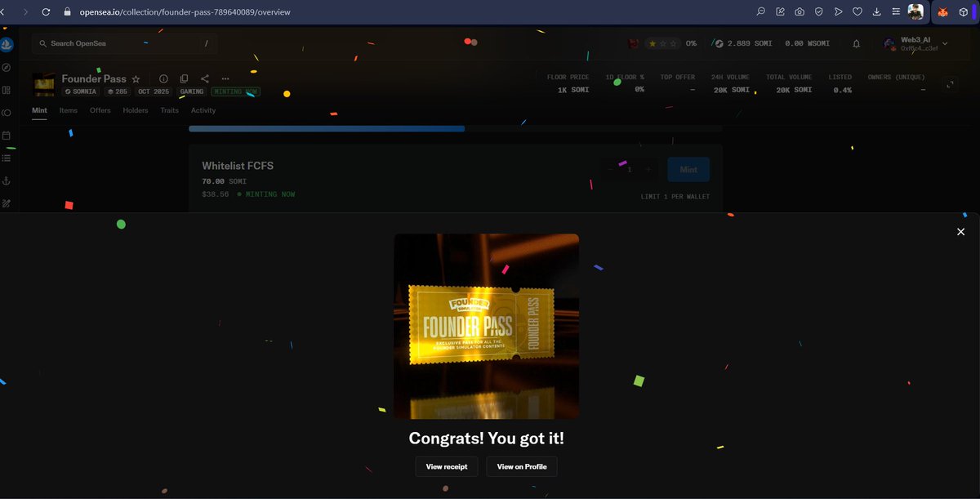Viewport: 980px width, 499px height.
Task: Click the MINTING NOW badge near title
Action: (235, 91)
